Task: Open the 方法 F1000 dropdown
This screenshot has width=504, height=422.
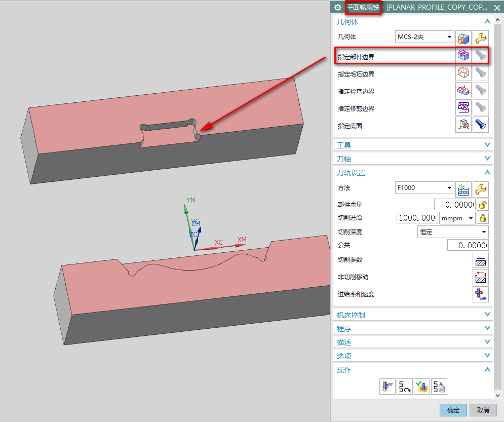Action: (424, 188)
